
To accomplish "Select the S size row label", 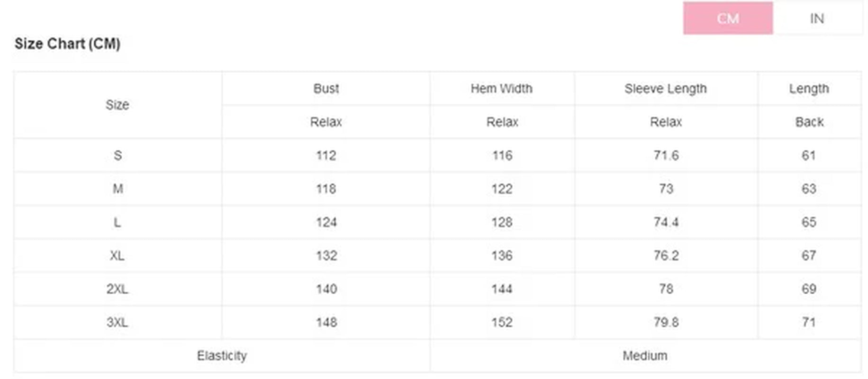I will click(x=118, y=155).
